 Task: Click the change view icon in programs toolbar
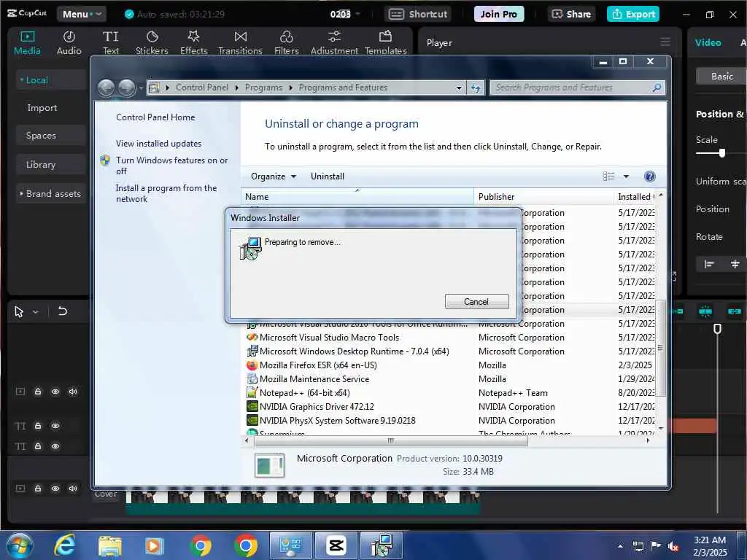point(609,176)
